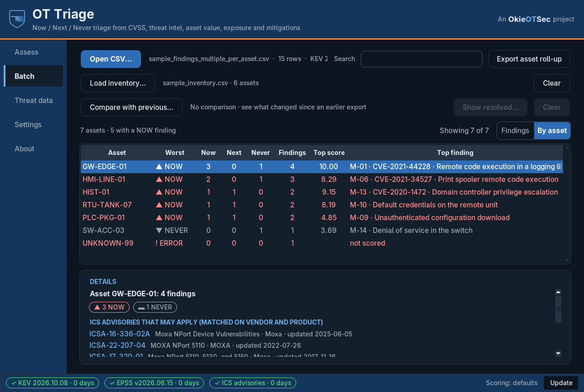Open the ICSA-16-336-02A advisory link
The height and width of the screenshot is (392, 584).
click(x=120, y=334)
